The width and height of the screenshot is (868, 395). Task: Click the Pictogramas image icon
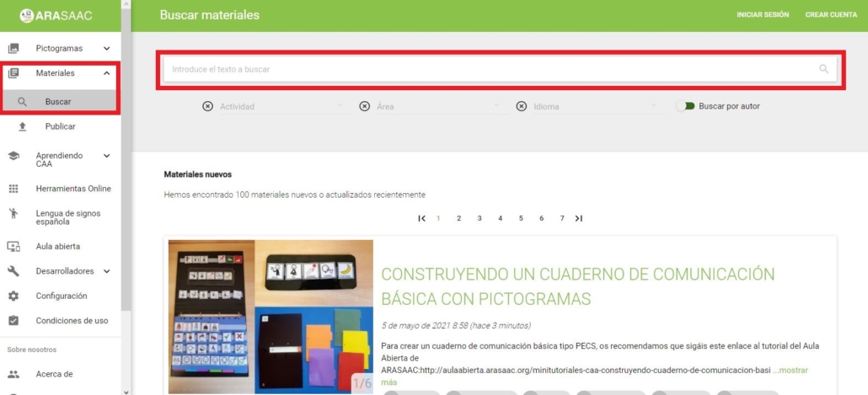coord(13,48)
